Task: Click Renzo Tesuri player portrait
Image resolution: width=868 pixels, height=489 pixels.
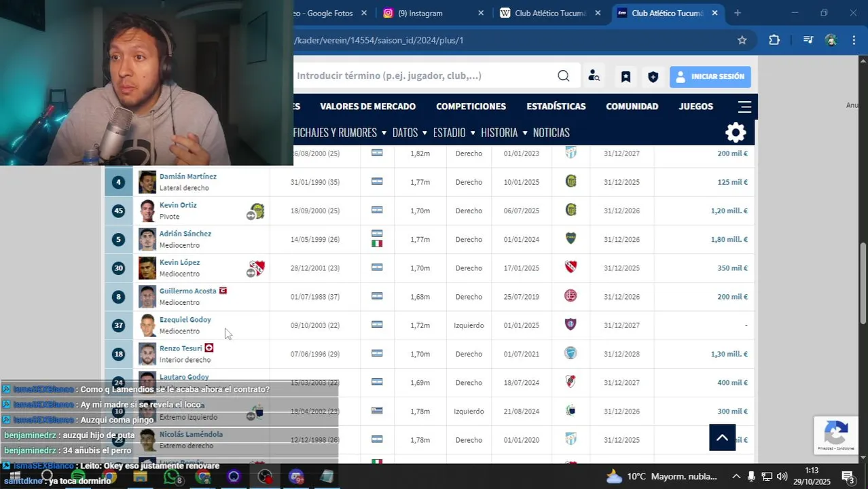Action: pos(147,354)
